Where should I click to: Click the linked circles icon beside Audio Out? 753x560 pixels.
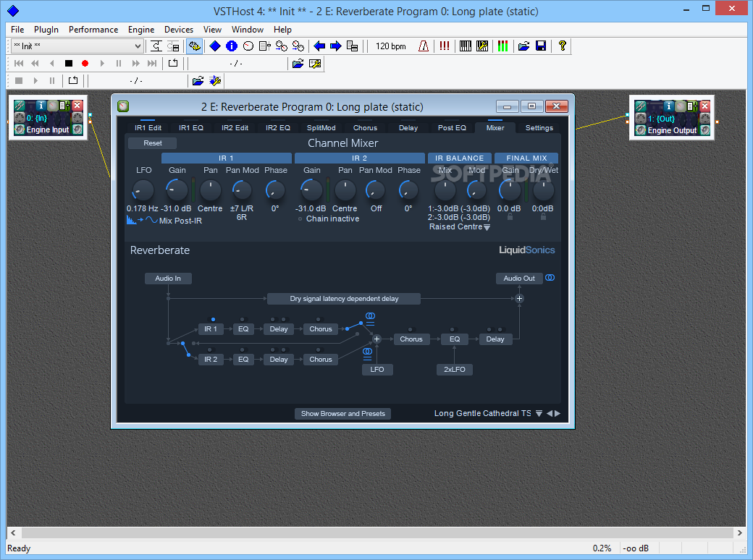click(x=550, y=278)
